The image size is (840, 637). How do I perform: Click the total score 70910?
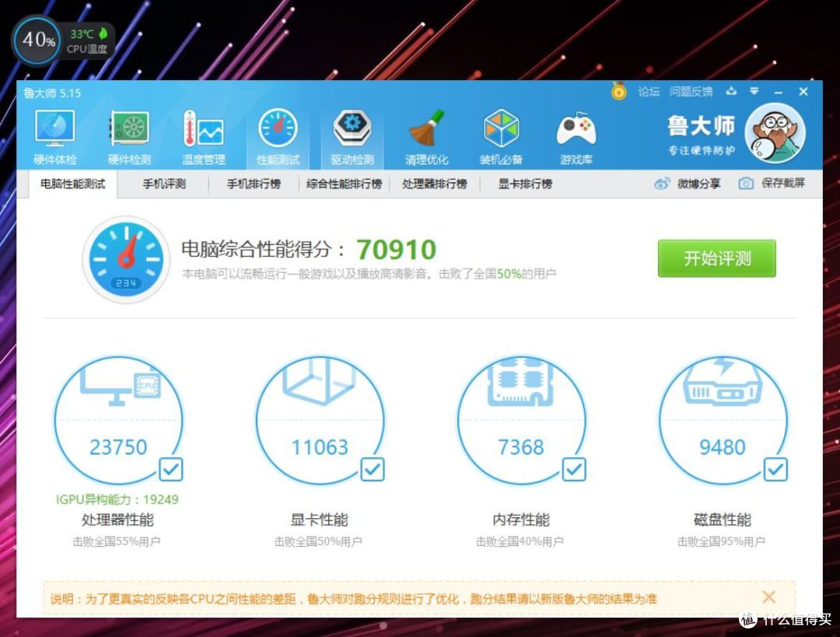point(397,250)
